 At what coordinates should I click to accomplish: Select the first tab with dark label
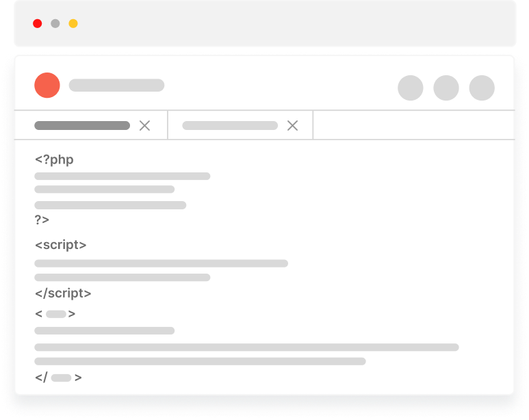(82, 125)
